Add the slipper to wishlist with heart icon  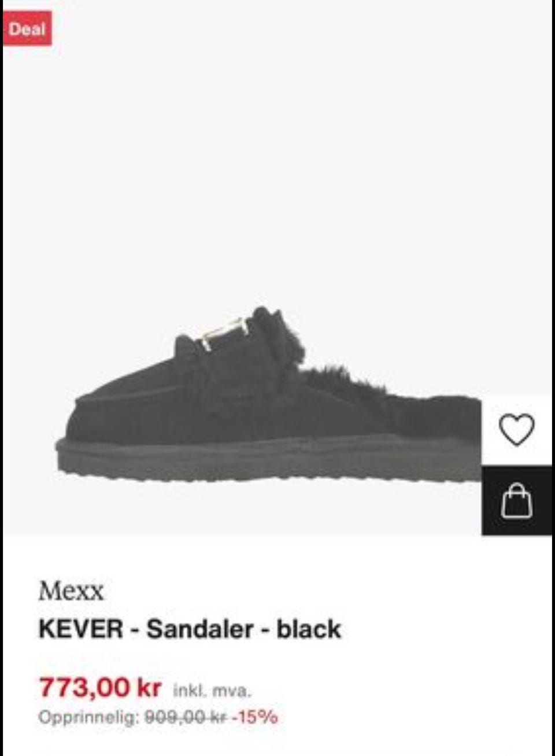point(516,430)
